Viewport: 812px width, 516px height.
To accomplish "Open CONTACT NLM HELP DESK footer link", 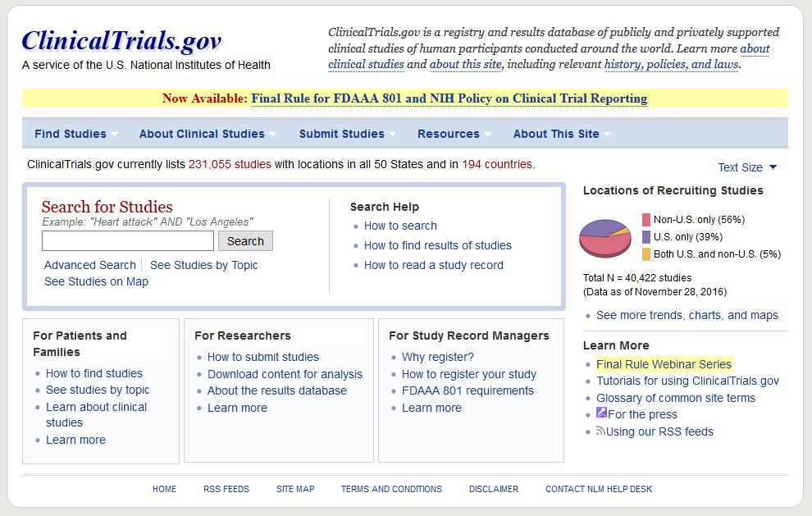I will (599, 489).
